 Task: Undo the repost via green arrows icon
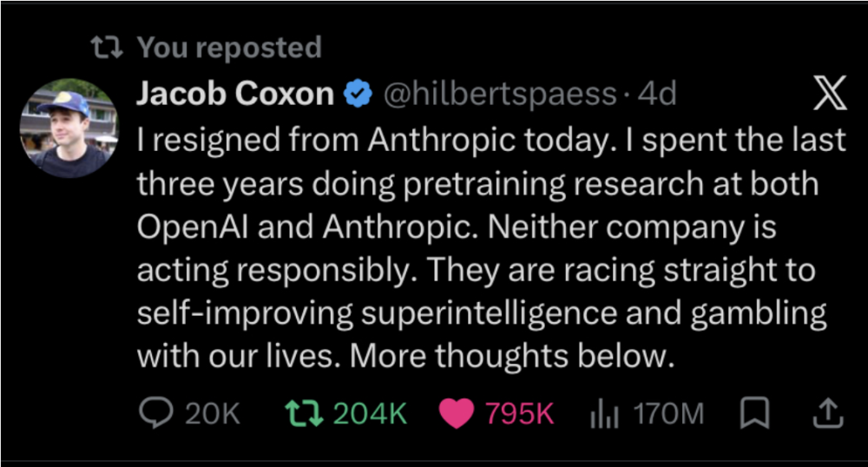tap(304, 413)
